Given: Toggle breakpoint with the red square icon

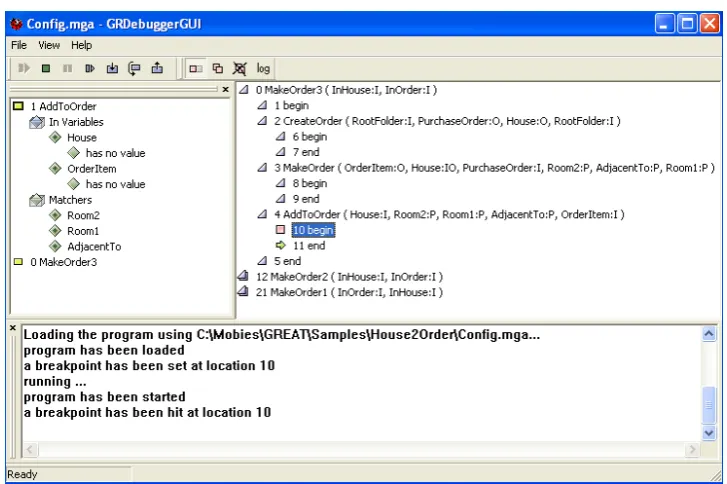Looking at the screenshot, I should (x=196, y=69).
